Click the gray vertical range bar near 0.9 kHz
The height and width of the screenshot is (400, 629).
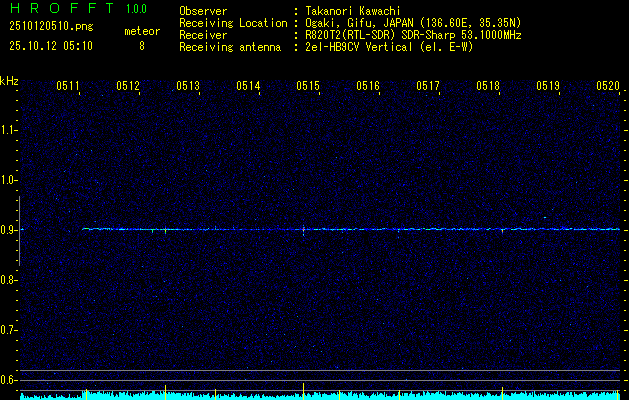[x=19, y=231]
